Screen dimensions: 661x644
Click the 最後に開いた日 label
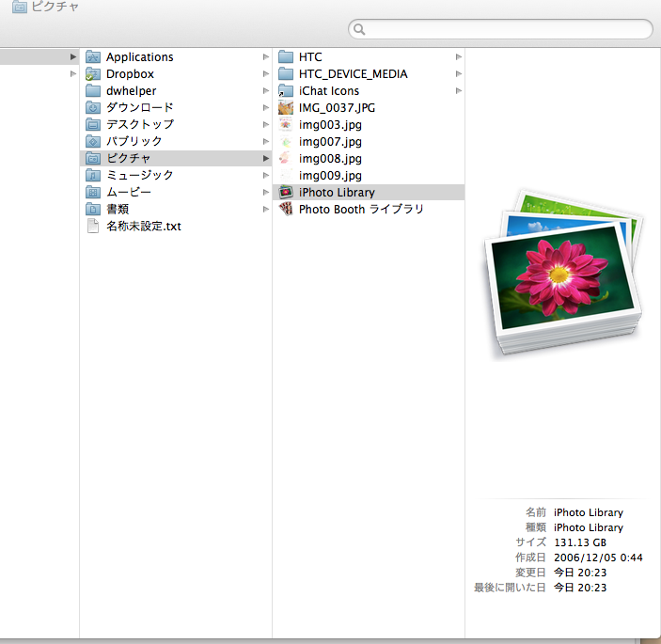point(510,588)
